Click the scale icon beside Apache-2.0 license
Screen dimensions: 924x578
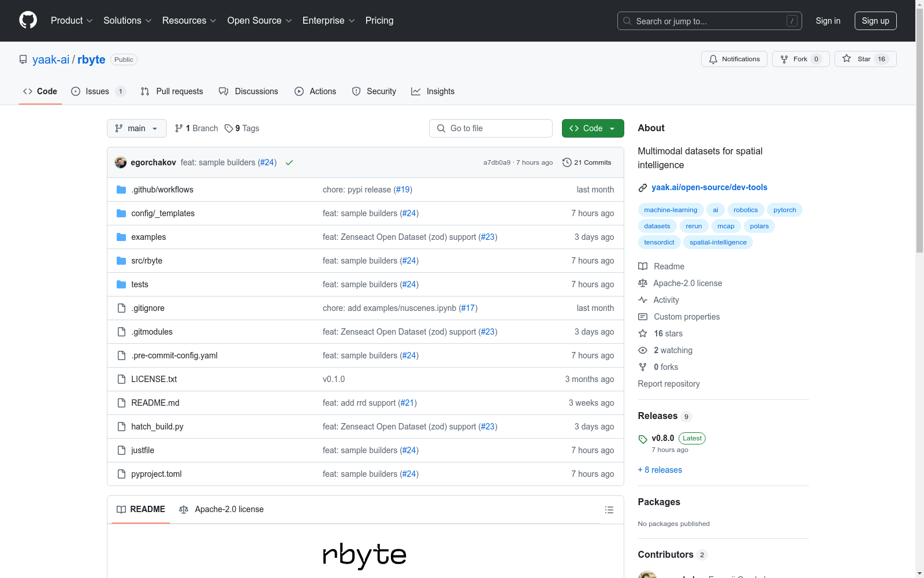point(643,283)
